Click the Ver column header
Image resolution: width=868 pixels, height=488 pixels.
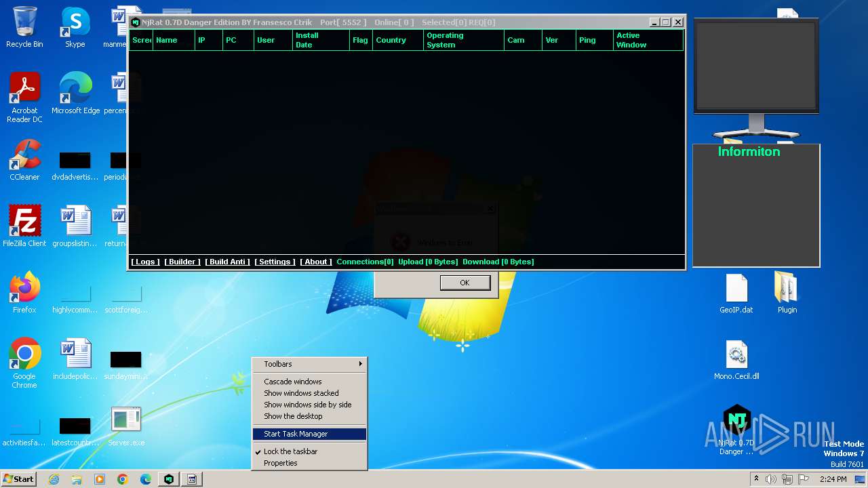coord(559,40)
